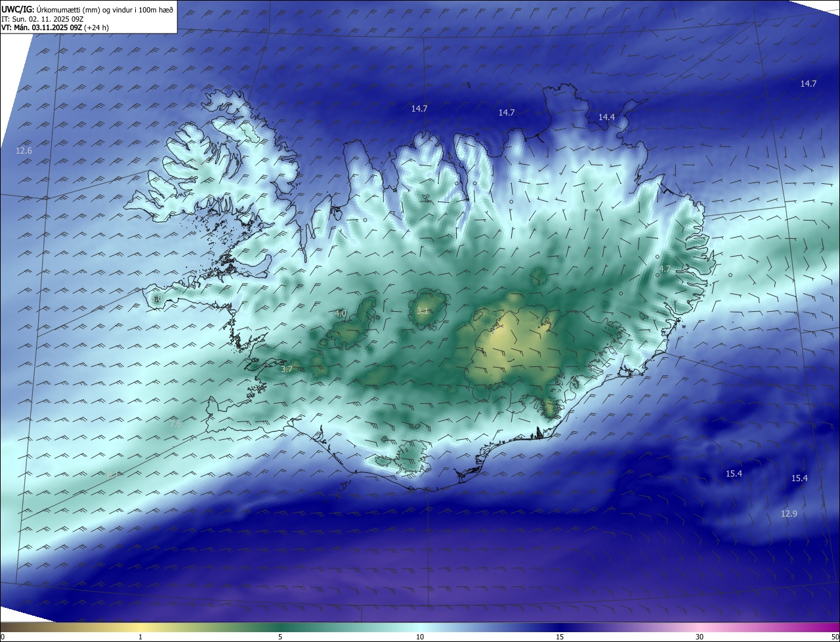
Task: Click the 3.7 value label on map
Action: 287,370
